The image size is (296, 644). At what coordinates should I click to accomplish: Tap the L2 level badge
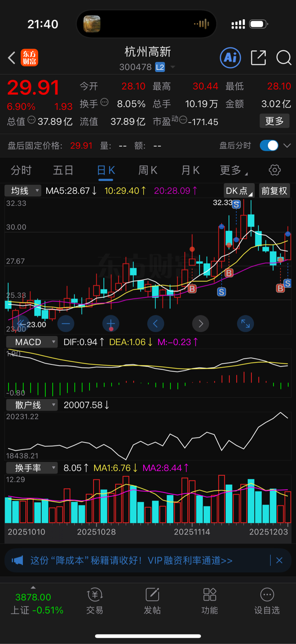[160, 67]
